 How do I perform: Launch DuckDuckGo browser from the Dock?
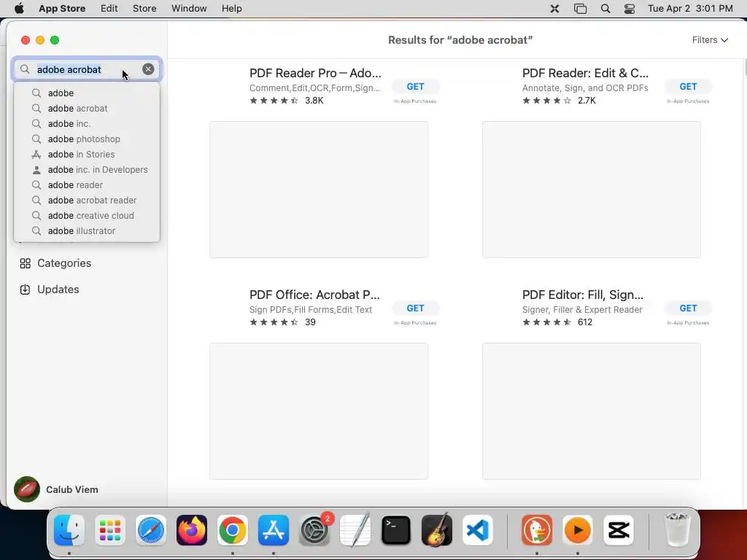point(537,530)
